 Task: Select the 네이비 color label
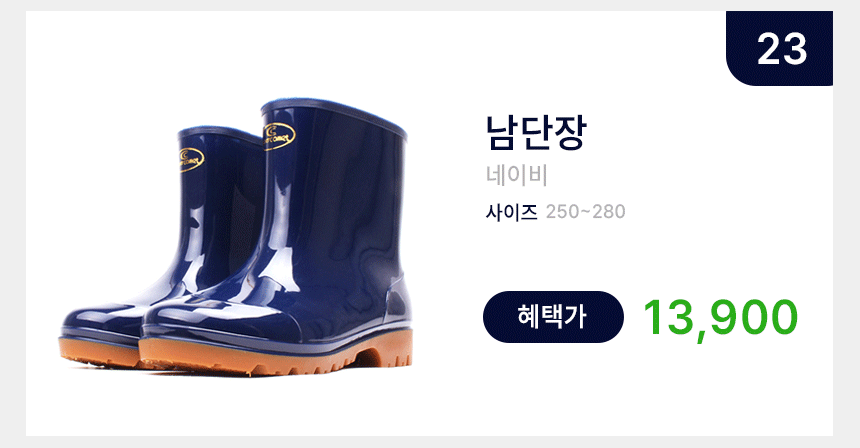click(517, 176)
